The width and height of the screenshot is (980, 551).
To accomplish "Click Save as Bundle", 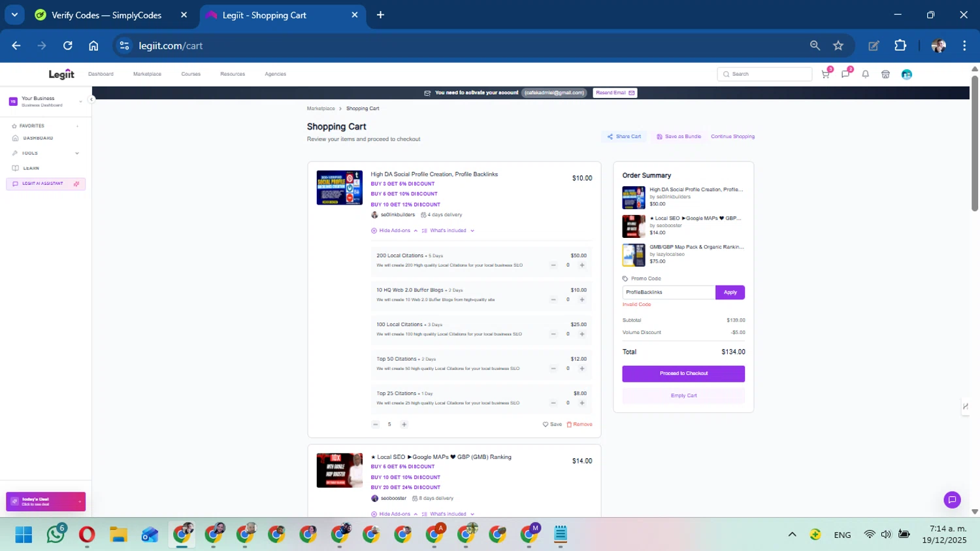I will 679,137.
